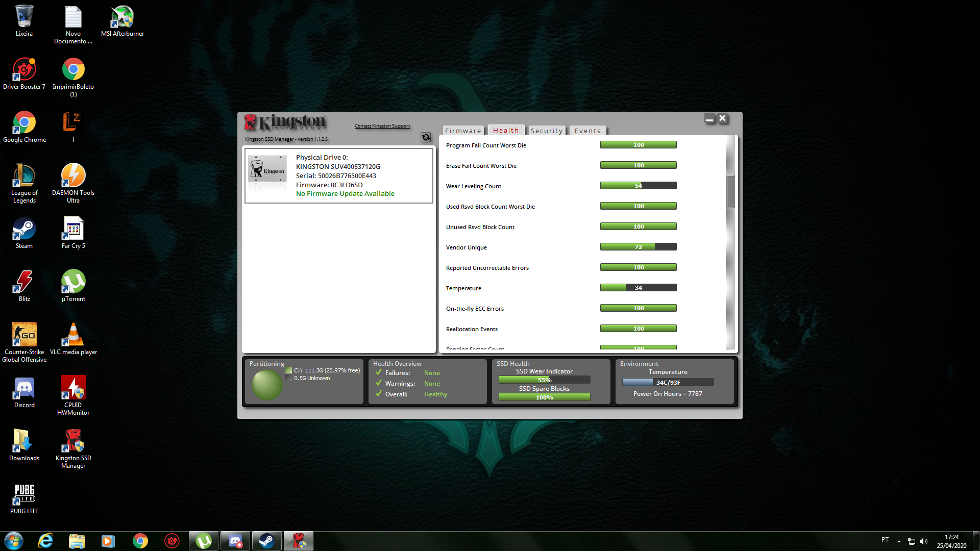Click the Kingston logo in SSD Manager
Viewport: 980px width, 551px height.
[x=285, y=122]
